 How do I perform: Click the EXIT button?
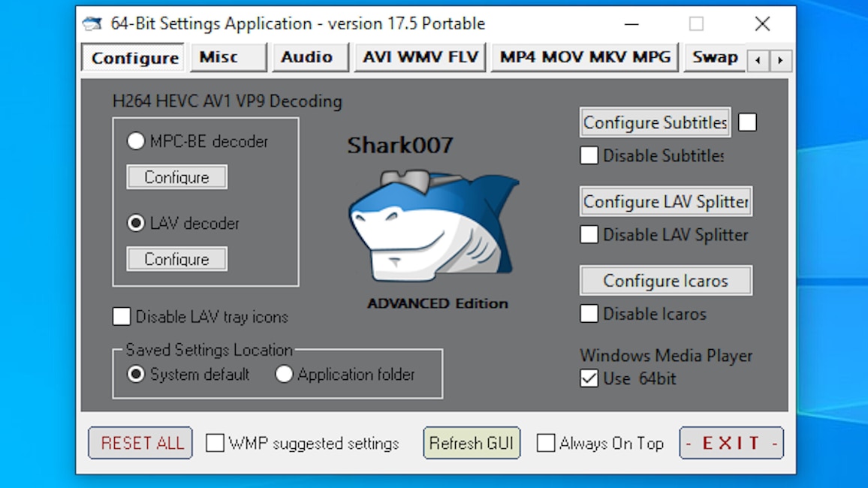[x=731, y=443]
